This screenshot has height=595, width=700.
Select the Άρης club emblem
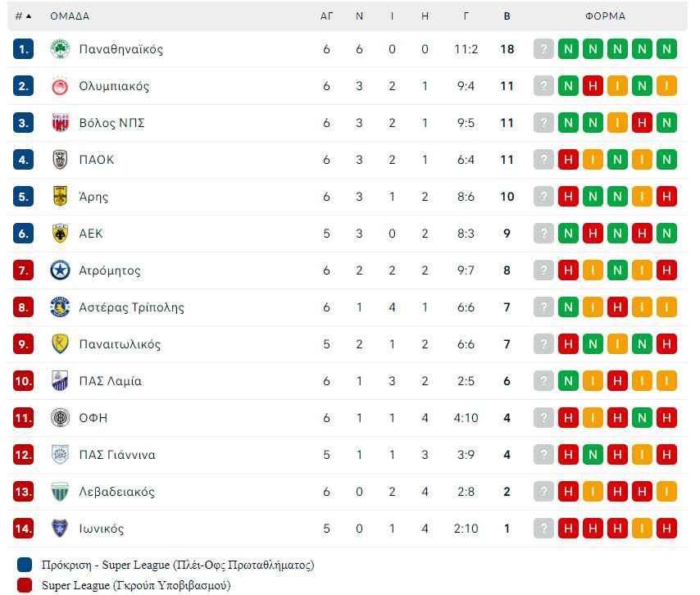(x=60, y=197)
